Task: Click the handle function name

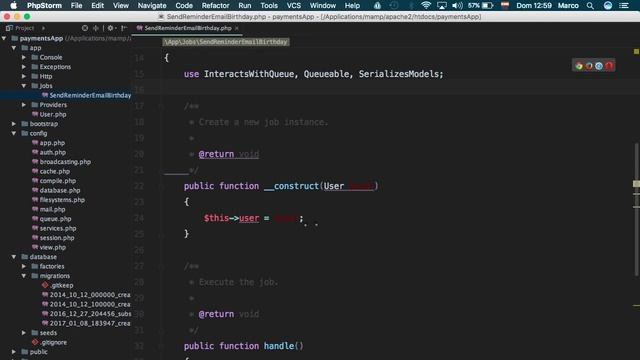Action: click(279, 346)
